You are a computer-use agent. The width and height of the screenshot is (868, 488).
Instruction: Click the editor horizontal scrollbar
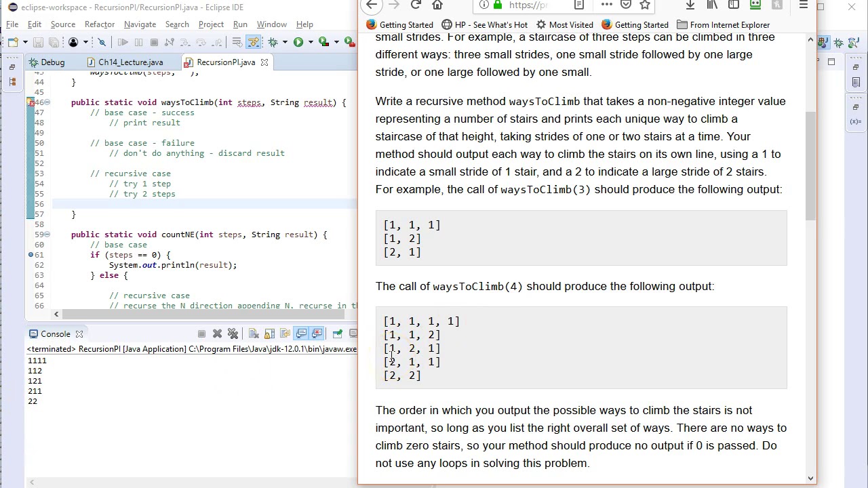pyautogui.click(x=203, y=314)
